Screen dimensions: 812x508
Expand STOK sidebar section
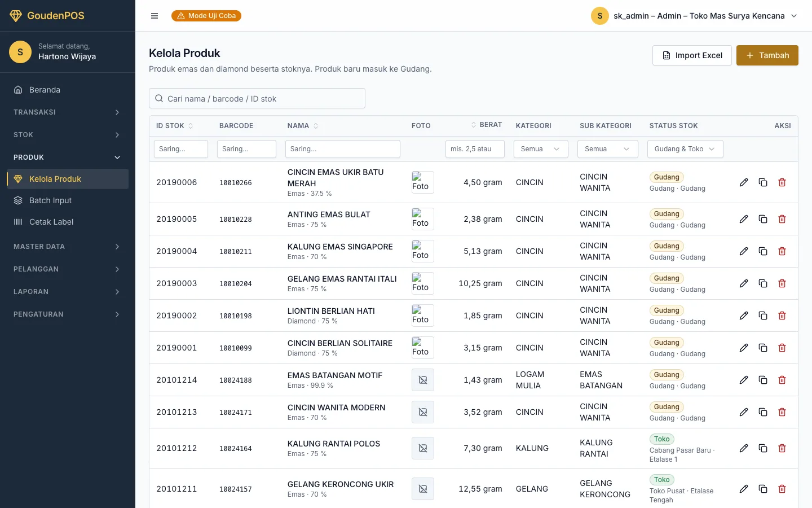click(x=68, y=135)
